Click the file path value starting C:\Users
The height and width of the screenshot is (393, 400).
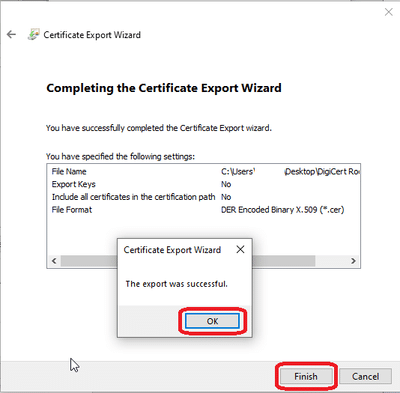[x=290, y=171]
